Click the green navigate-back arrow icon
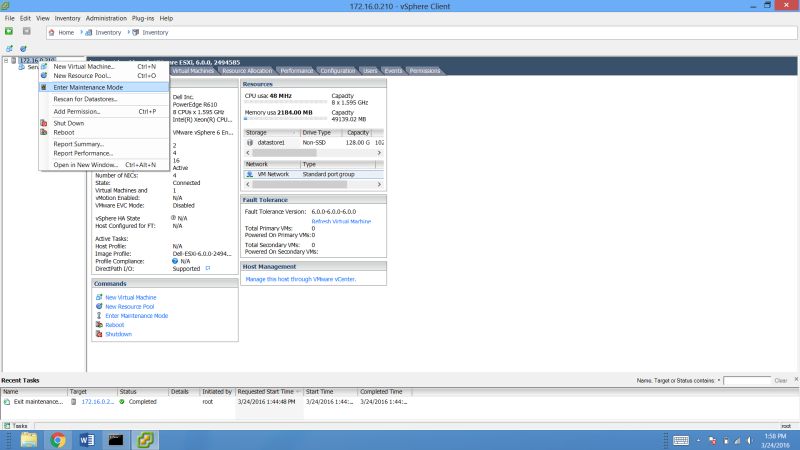The image size is (800, 450). (x=9, y=32)
